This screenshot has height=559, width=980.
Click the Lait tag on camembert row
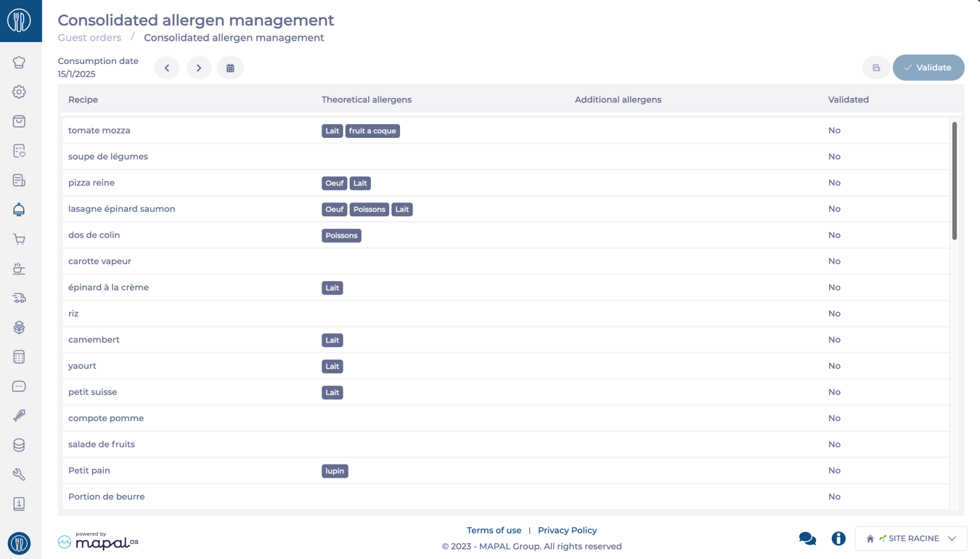click(332, 340)
